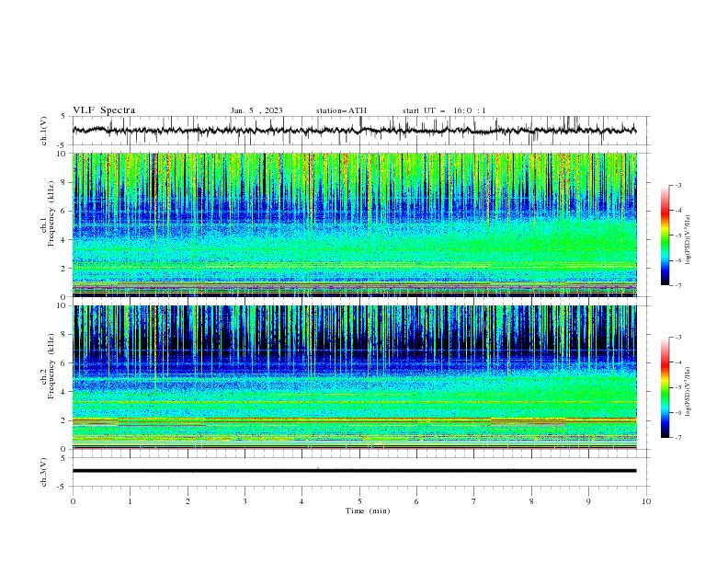Click the ch.1 spectrogram color scale bar
The image size is (728, 563).
[665, 236]
